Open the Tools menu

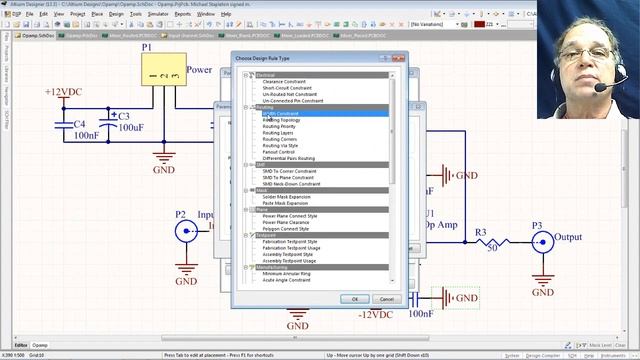tap(136, 14)
